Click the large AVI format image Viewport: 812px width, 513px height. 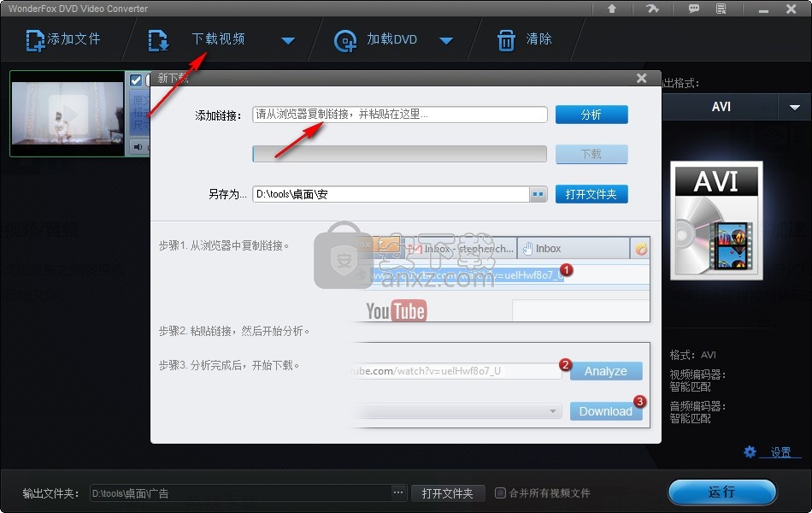(717, 221)
